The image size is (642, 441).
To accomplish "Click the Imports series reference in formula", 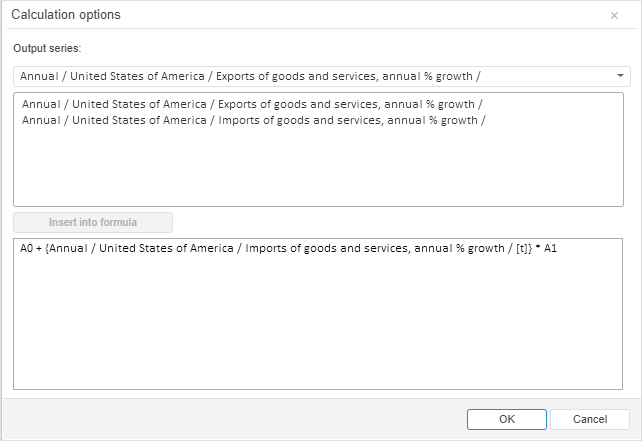I will coord(280,248).
